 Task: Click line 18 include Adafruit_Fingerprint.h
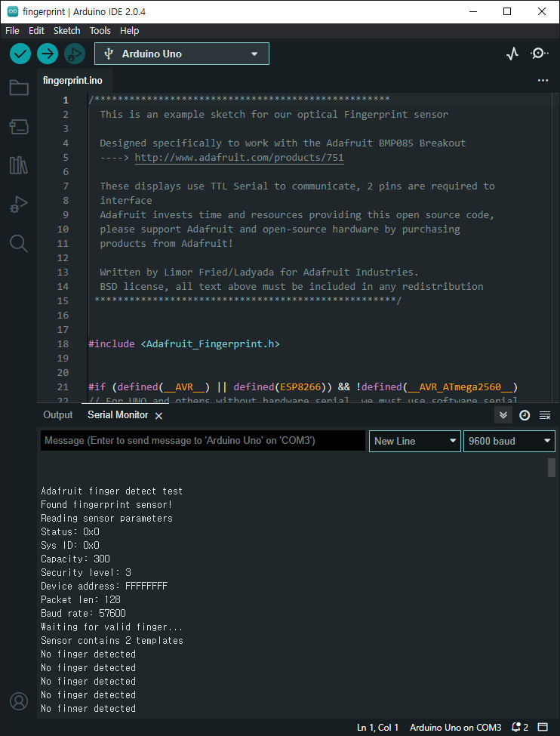pyautogui.click(x=184, y=344)
